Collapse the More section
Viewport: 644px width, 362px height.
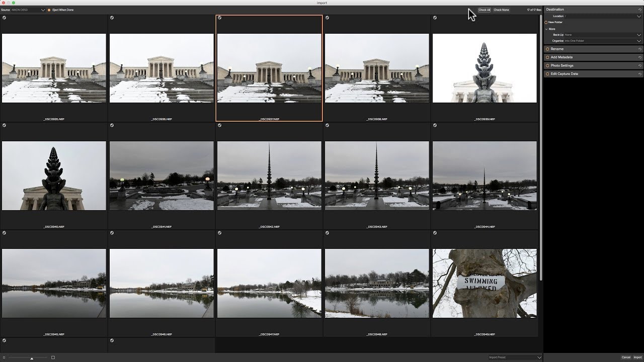(x=546, y=29)
